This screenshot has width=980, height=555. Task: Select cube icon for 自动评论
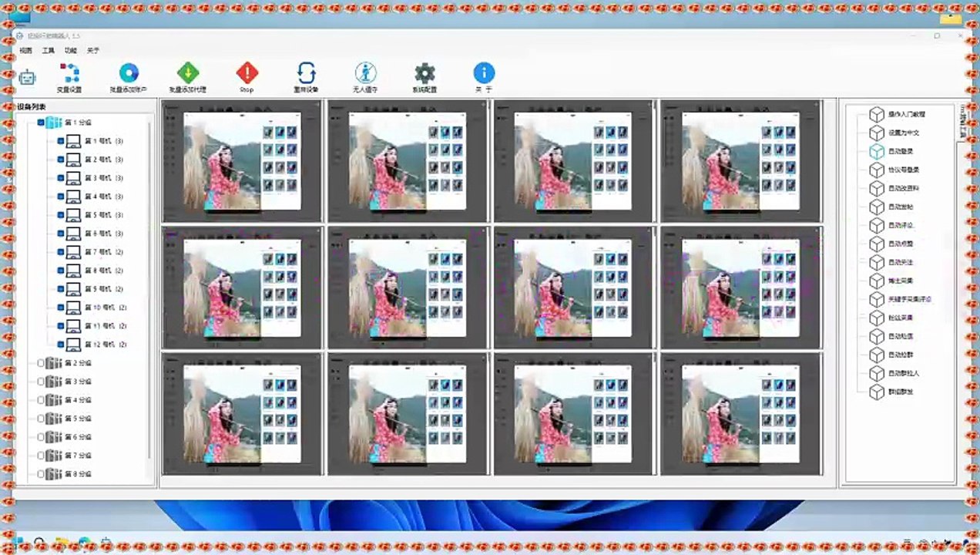pos(877,225)
